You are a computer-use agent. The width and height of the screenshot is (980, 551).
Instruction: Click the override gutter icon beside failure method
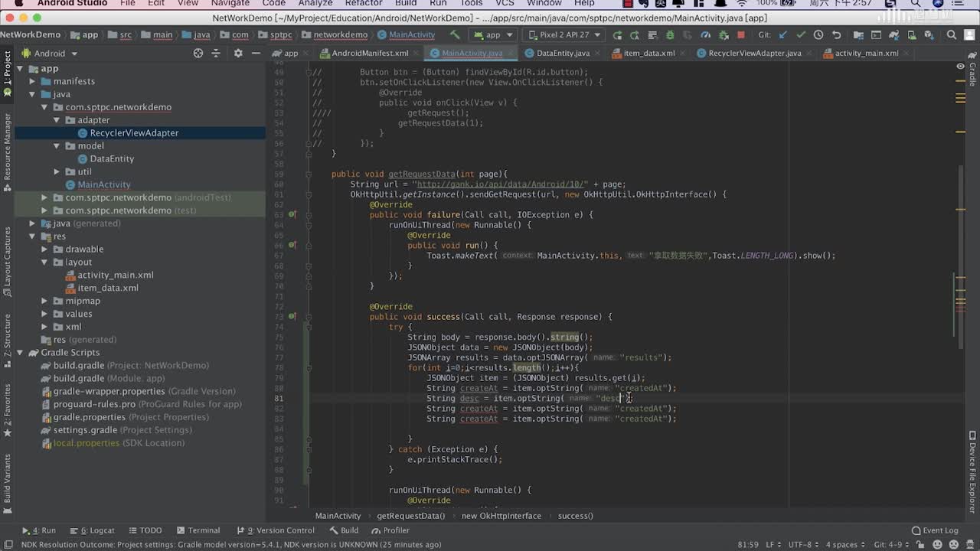pos(292,215)
